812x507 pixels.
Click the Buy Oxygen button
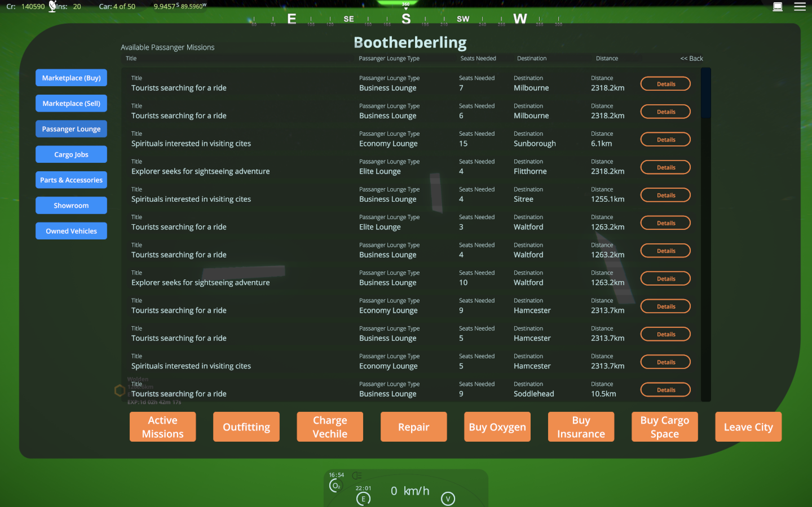click(497, 426)
